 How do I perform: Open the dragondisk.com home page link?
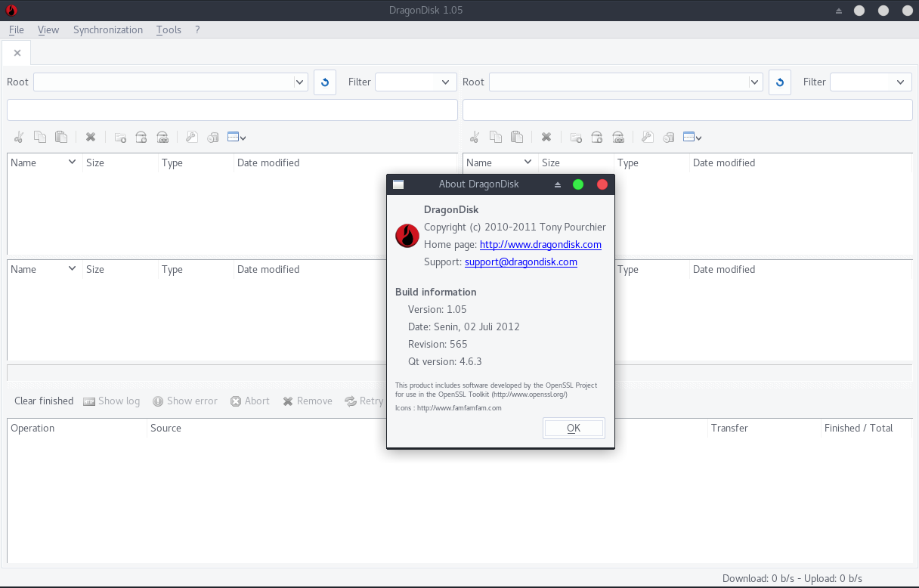540,244
